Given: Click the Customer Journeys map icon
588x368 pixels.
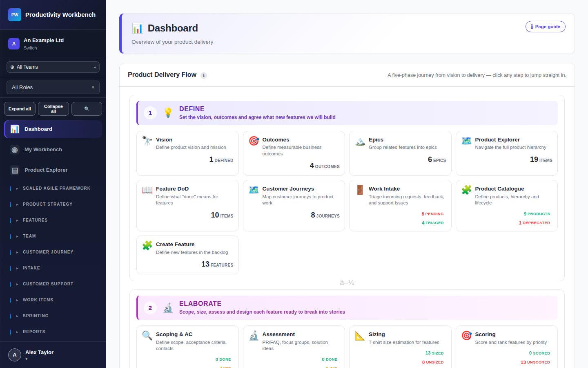Looking at the screenshot, I should (x=254, y=190).
